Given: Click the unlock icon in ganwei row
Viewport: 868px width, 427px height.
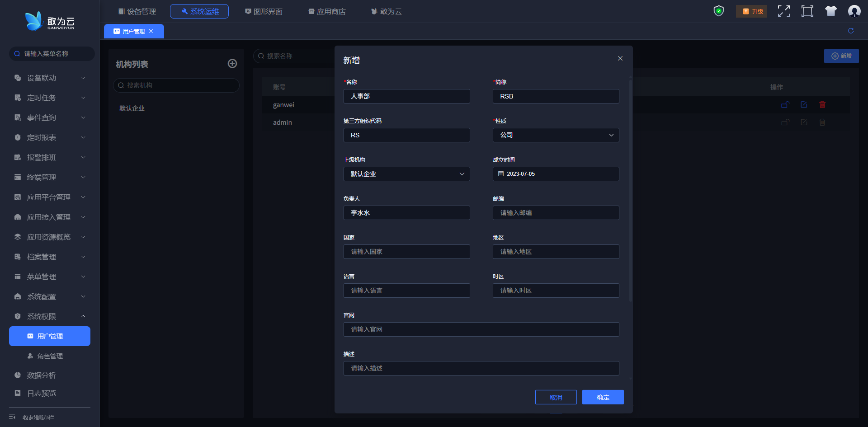Looking at the screenshot, I should click(x=785, y=105).
